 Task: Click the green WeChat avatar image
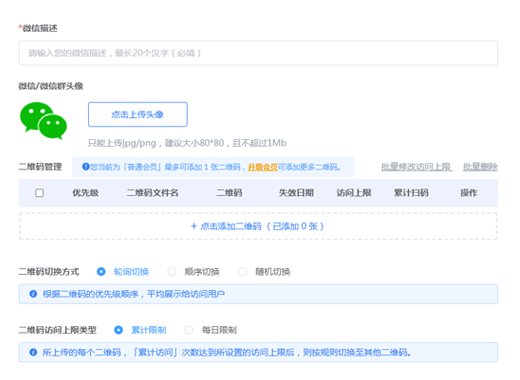pos(43,121)
